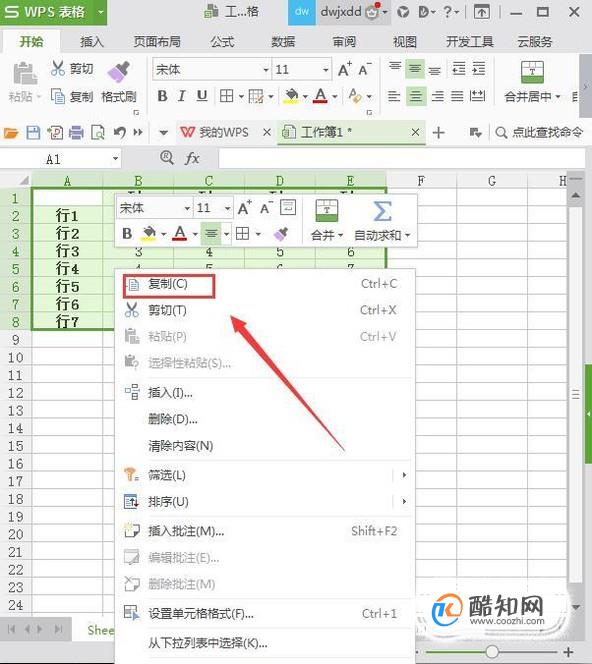Select 复制(C) from the context menu

pos(169,285)
